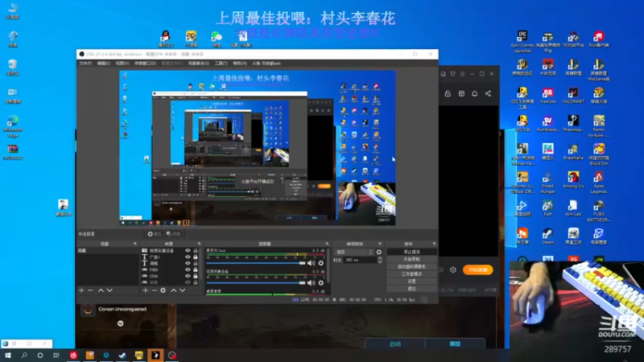Open the notification bell in Douyu window
Screen dimensions: 644x362
[x=474, y=93]
